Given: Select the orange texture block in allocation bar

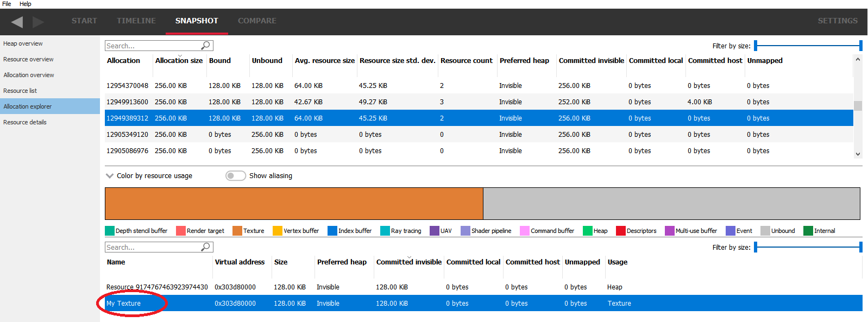Looking at the screenshot, I should (293, 204).
